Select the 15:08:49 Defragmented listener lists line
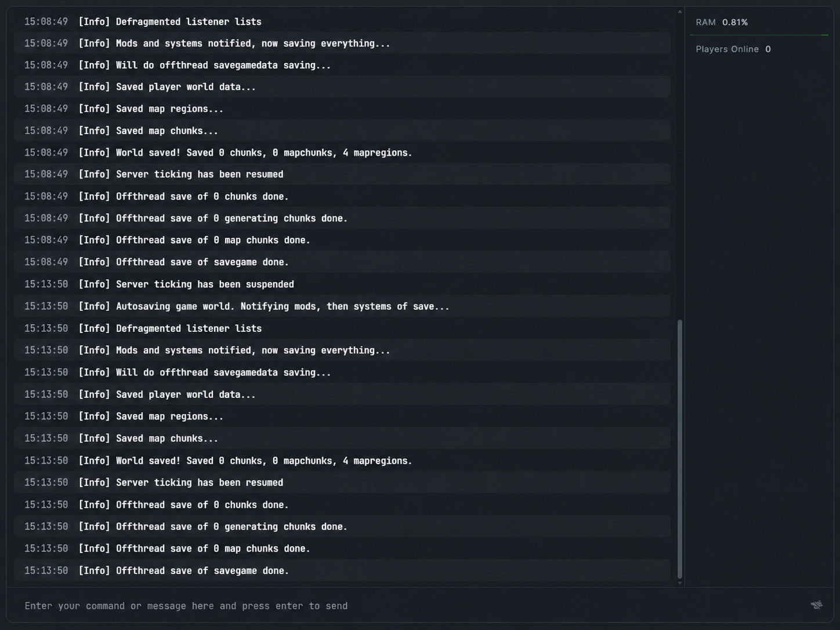This screenshot has height=630, width=840. click(342, 21)
